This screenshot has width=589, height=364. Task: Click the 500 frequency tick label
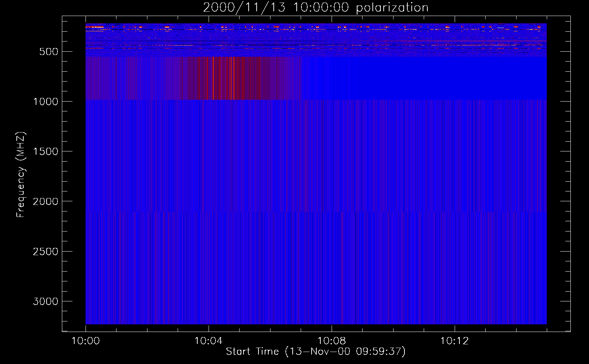point(48,52)
